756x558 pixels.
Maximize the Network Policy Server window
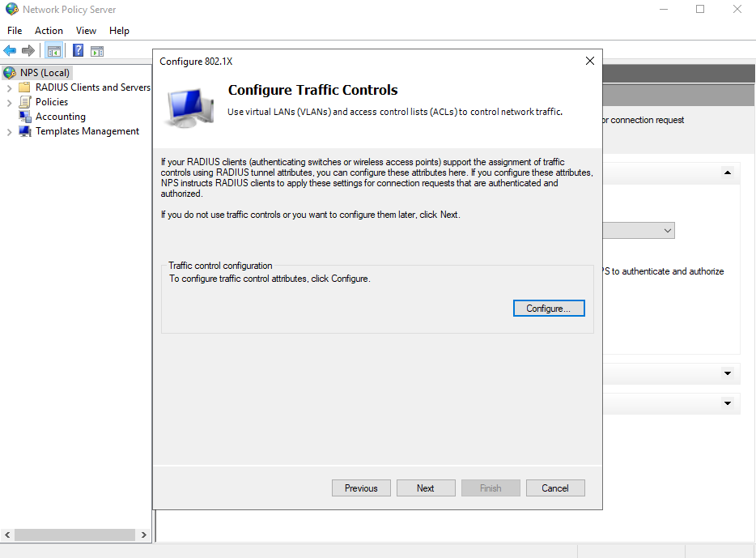click(700, 9)
